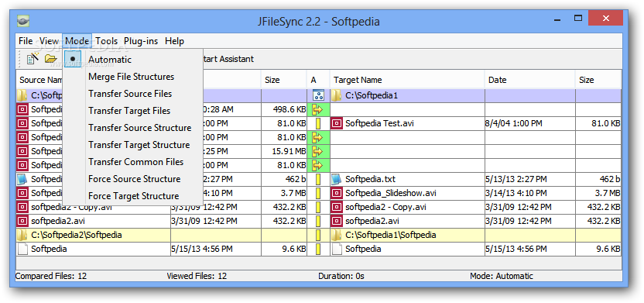Click yellow equal marker left of Softpedia_Slideshow.avi
This screenshot has height=303, width=644.
[x=318, y=193]
